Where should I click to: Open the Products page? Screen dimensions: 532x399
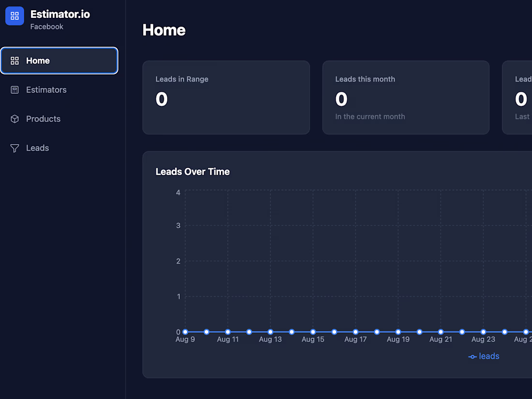pyautogui.click(x=43, y=118)
